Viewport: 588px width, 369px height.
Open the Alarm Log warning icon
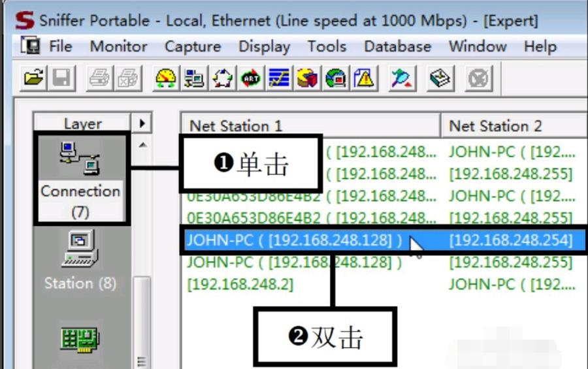click(365, 78)
